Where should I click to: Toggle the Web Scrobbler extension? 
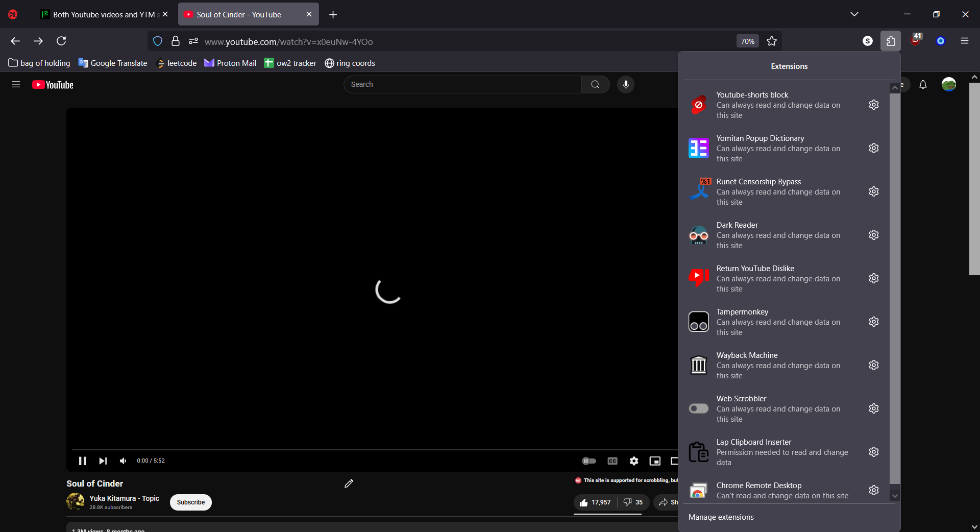(698, 408)
